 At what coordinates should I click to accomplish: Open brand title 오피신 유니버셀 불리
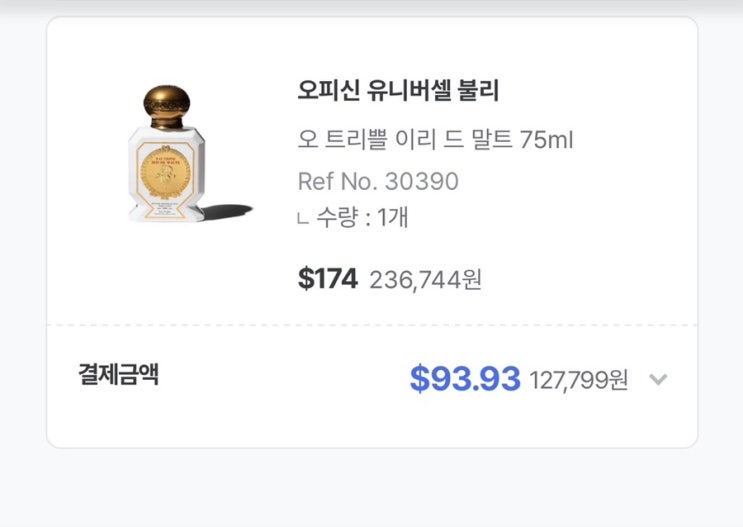398,91
